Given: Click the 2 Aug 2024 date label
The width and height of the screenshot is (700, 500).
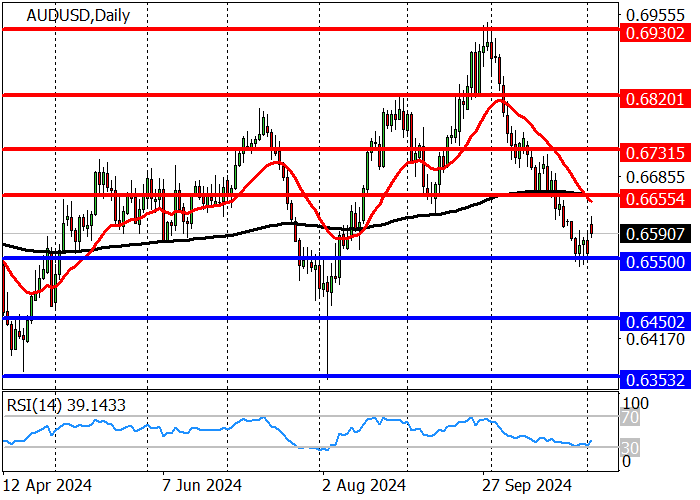Looking at the screenshot, I should click(x=364, y=485).
